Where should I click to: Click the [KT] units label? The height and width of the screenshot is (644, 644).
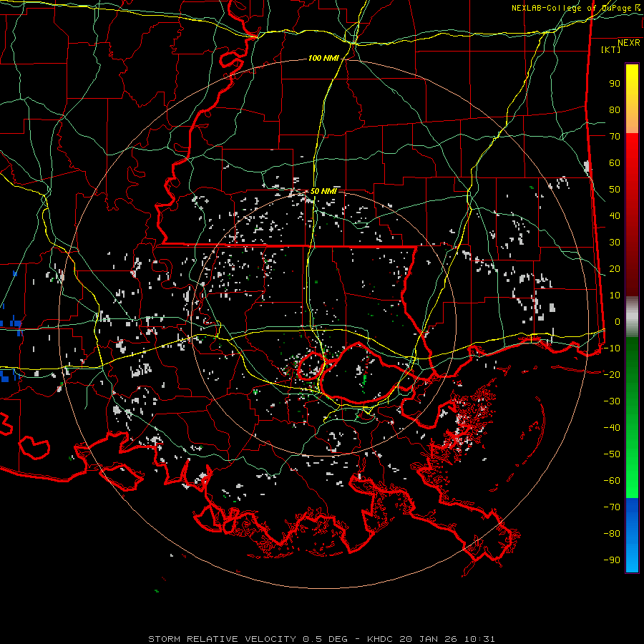pos(611,49)
